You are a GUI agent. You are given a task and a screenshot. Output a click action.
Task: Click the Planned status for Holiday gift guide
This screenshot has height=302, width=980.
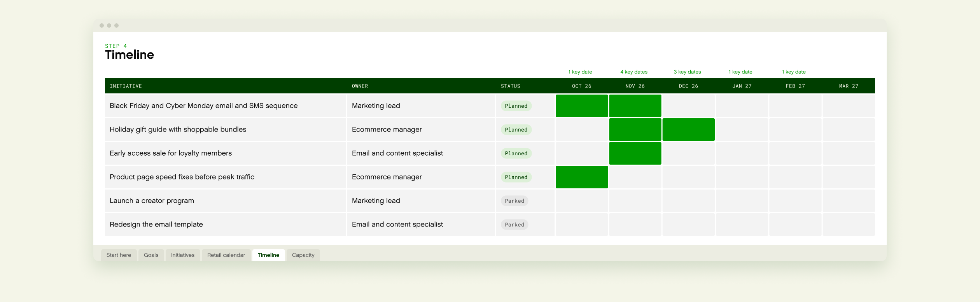coord(516,130)
